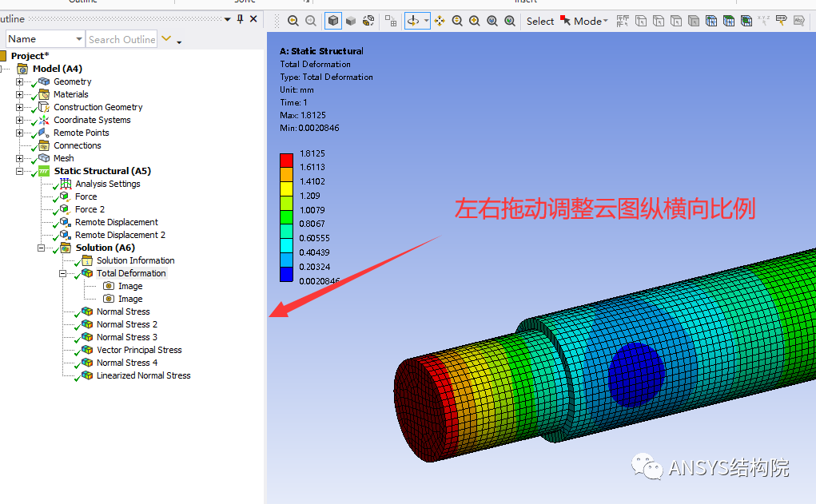
Task: Click the 'Type: Total Deformation' text
Action: (x=326, y=77)
